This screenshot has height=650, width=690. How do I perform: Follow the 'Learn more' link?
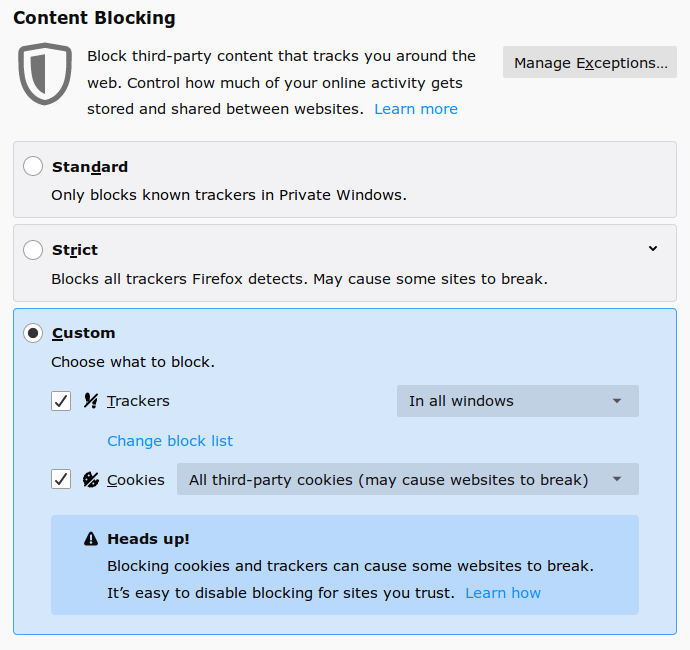click(416, 109)
